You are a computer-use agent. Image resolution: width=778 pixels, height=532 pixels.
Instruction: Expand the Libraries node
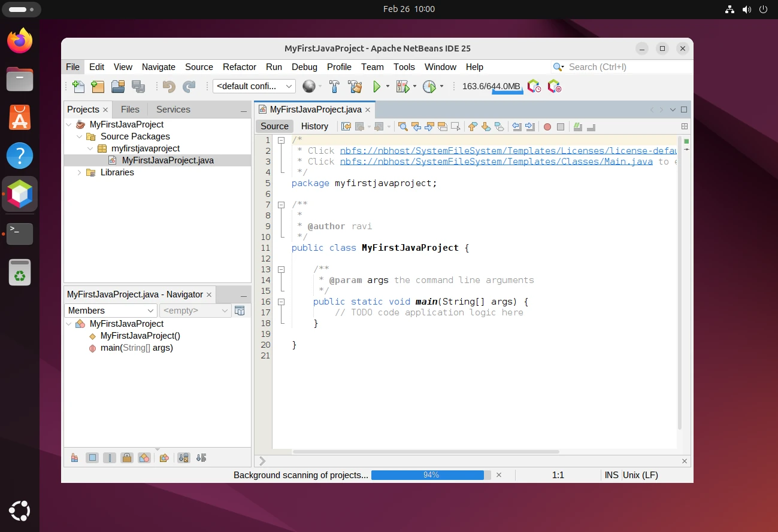[x=80, y=172]
